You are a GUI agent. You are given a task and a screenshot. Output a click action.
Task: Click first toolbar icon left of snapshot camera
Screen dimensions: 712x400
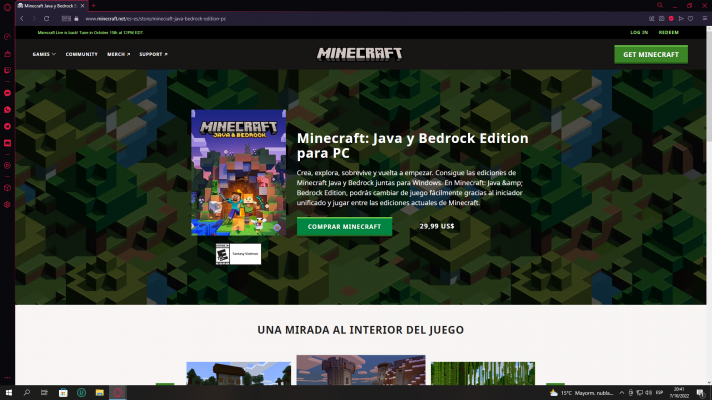coord(652,19)
